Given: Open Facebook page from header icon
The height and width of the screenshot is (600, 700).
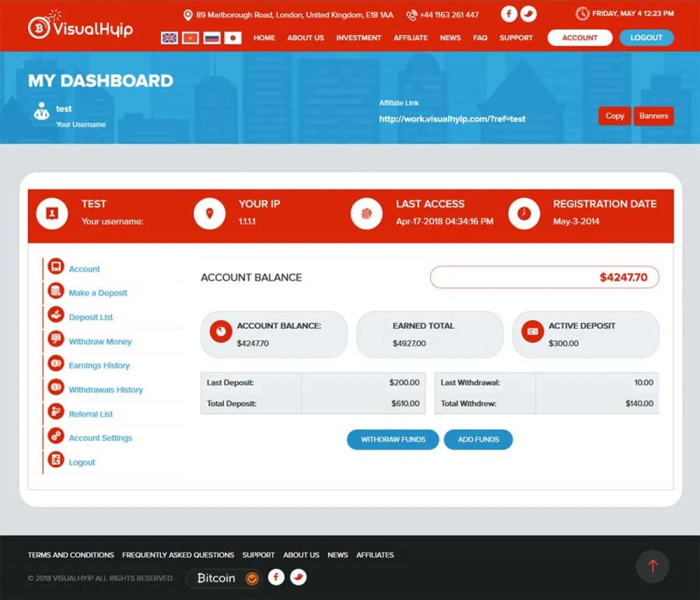Looking at the screenshot, I should (509, 14).
